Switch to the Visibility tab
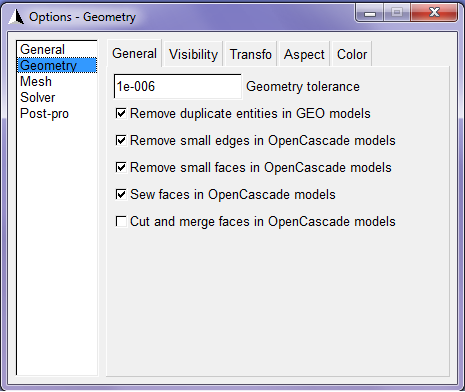The height and width of the screenshot is (392, 465). 193,54
